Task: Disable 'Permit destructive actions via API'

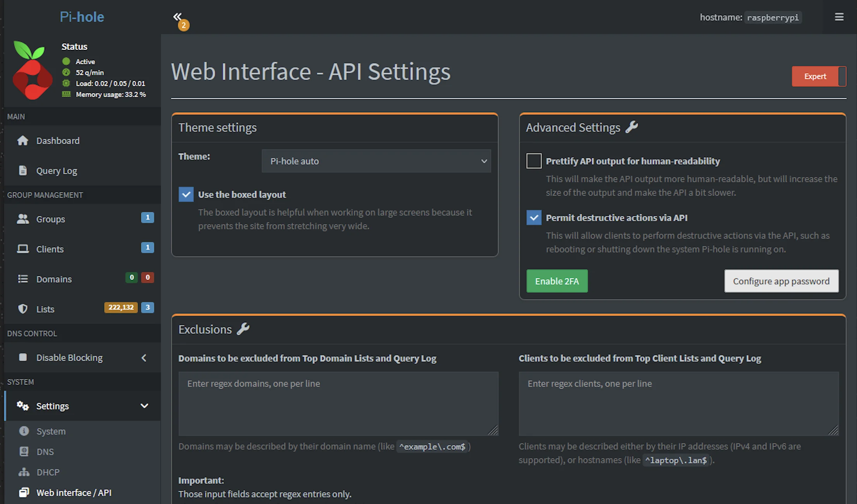Action: [534, 218]
